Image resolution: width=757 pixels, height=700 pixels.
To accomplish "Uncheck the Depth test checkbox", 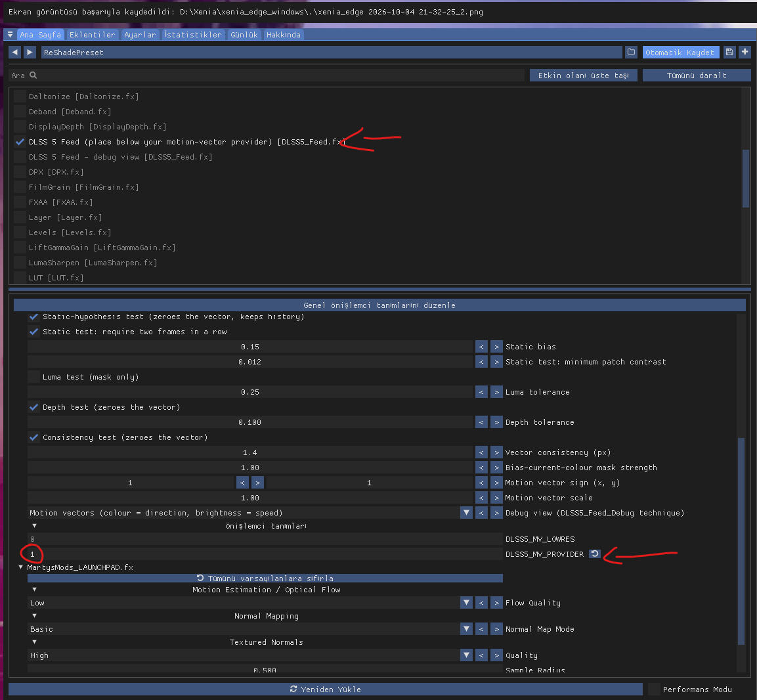I will (x=33, y=407).
